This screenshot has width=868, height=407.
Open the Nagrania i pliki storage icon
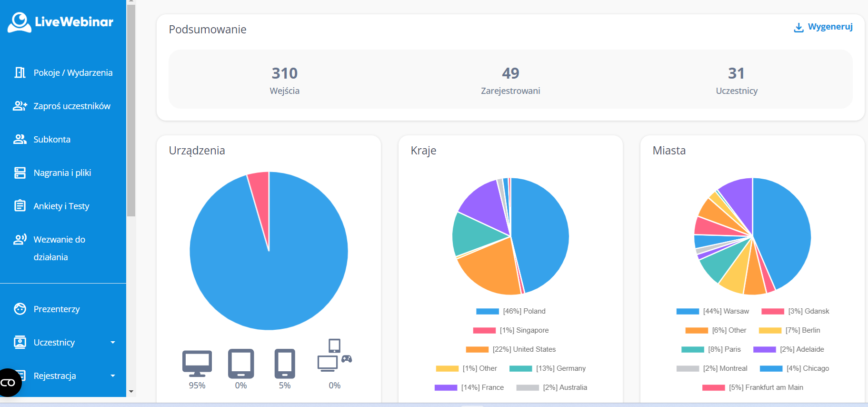tap(20, 173)
